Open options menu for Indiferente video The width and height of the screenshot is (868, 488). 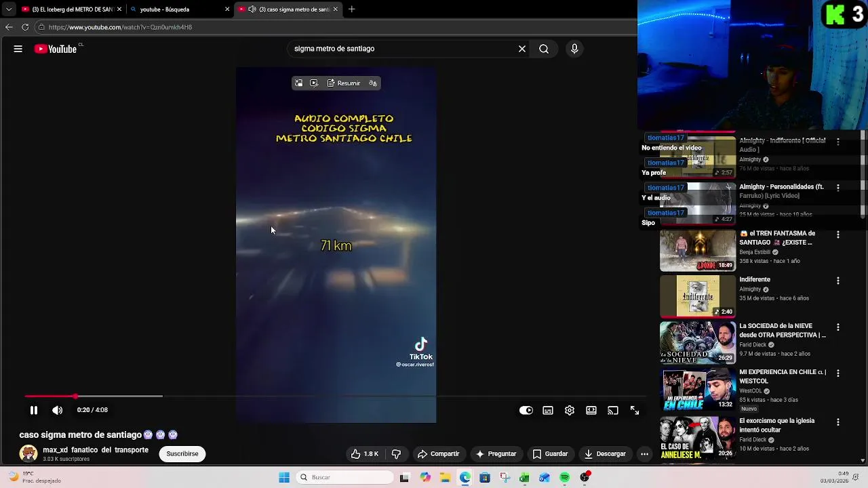point(838,281)
